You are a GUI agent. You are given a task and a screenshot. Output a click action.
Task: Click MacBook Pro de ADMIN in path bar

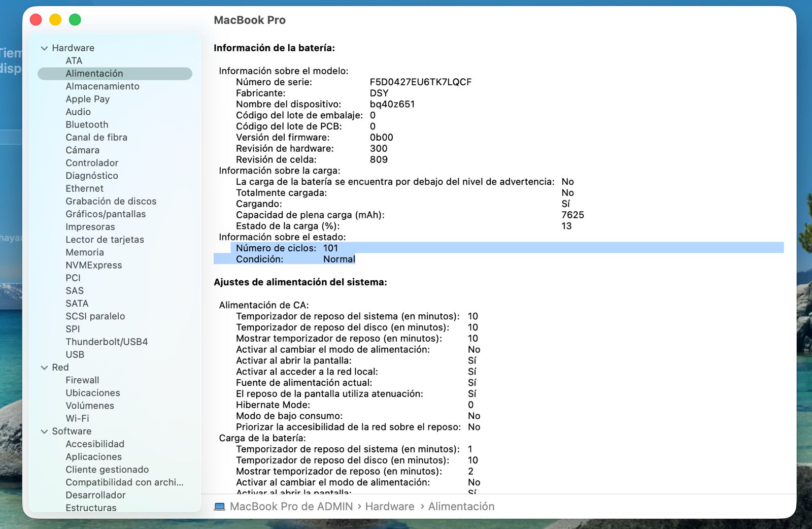click(291, 507)
